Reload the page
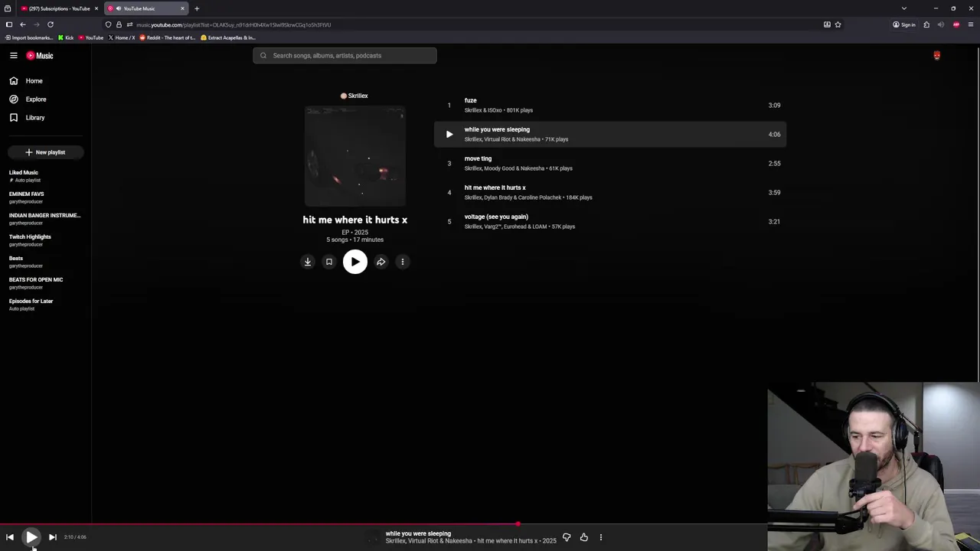 pyautogui.click(x=51, y=24)
